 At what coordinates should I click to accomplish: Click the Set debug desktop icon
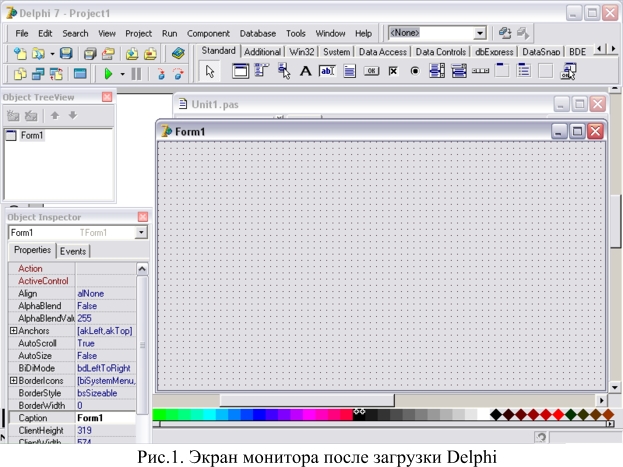coord(523,33)
